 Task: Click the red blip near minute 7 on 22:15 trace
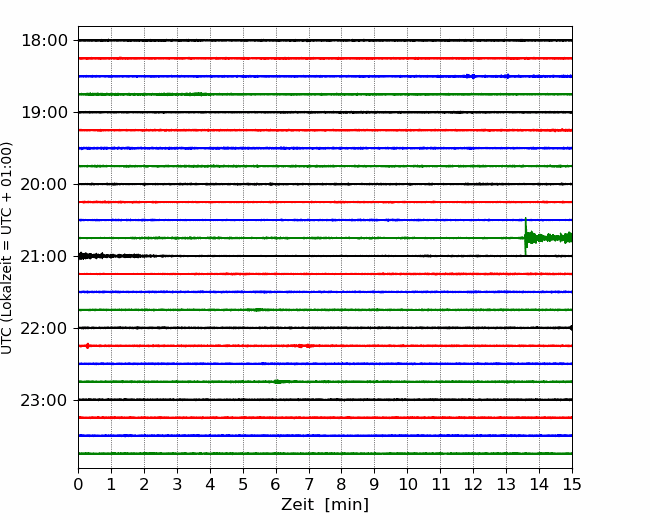(x=304, y=346)
